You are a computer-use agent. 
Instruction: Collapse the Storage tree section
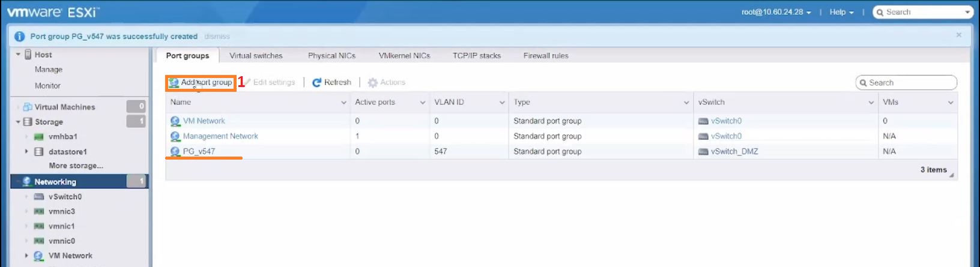pos(18,122)
